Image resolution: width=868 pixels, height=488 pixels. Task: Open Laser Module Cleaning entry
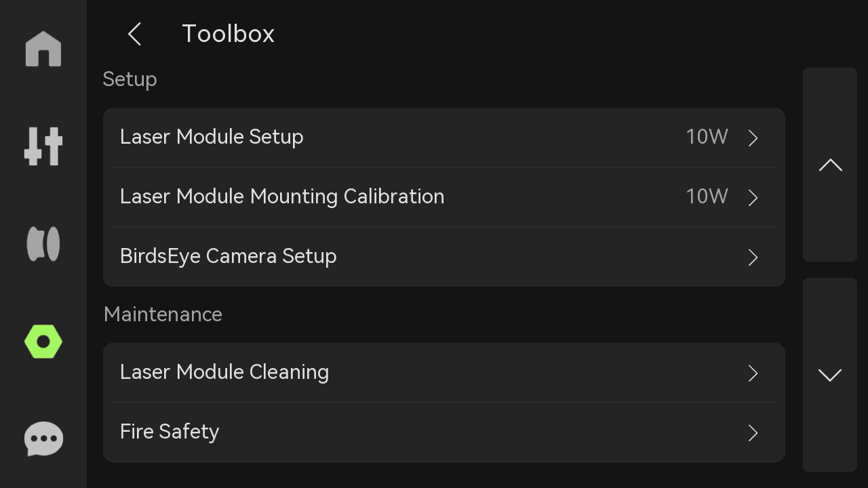pyautogui.click(x=444, y=373)
